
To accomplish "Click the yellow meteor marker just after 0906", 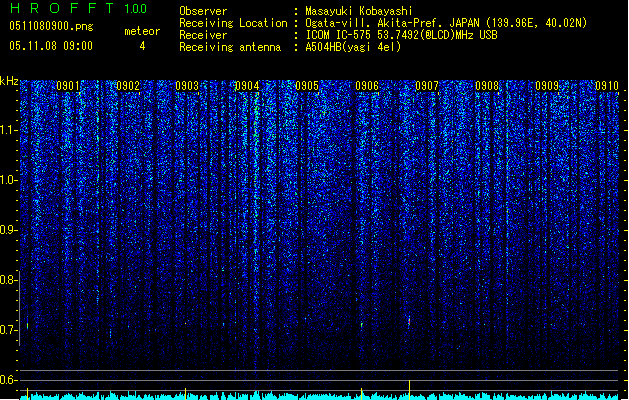I will click(409, 390).
